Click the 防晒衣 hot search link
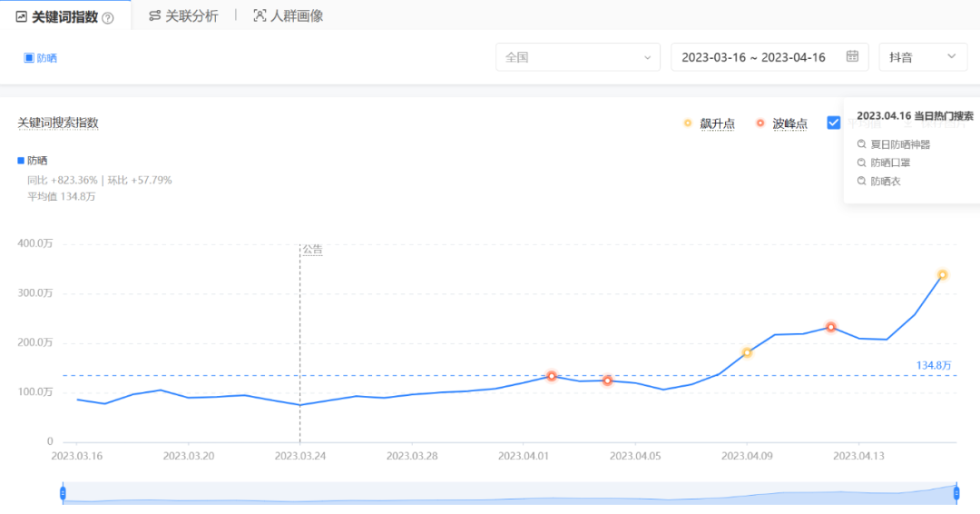 (885, 182)
